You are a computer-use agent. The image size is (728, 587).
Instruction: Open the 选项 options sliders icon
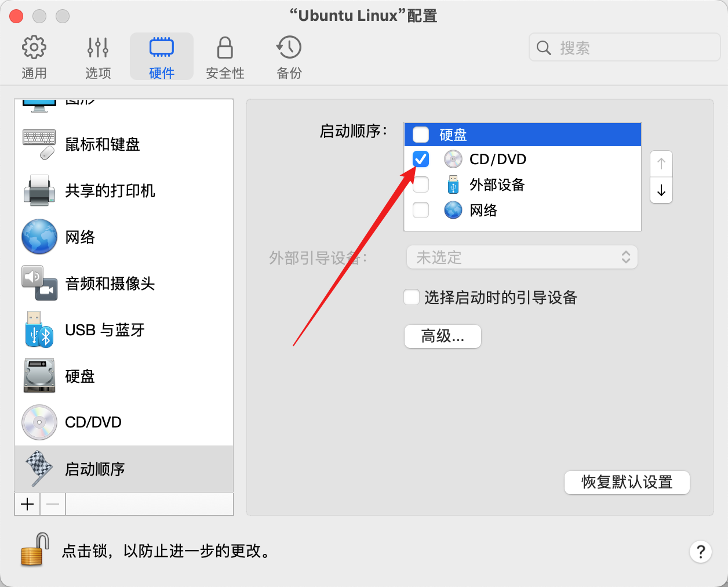tap(98, 48)
